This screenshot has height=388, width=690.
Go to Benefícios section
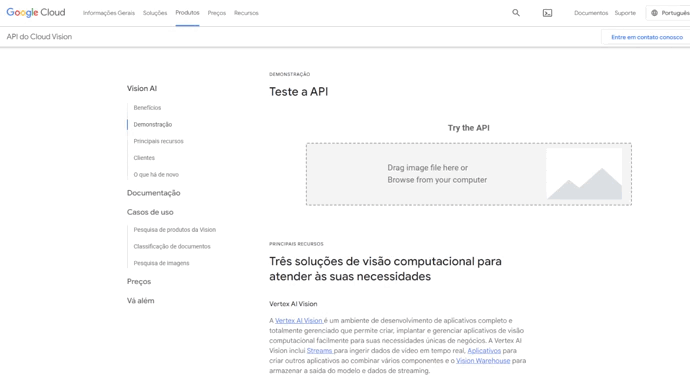pyautogui.click(x=147, y=108)
